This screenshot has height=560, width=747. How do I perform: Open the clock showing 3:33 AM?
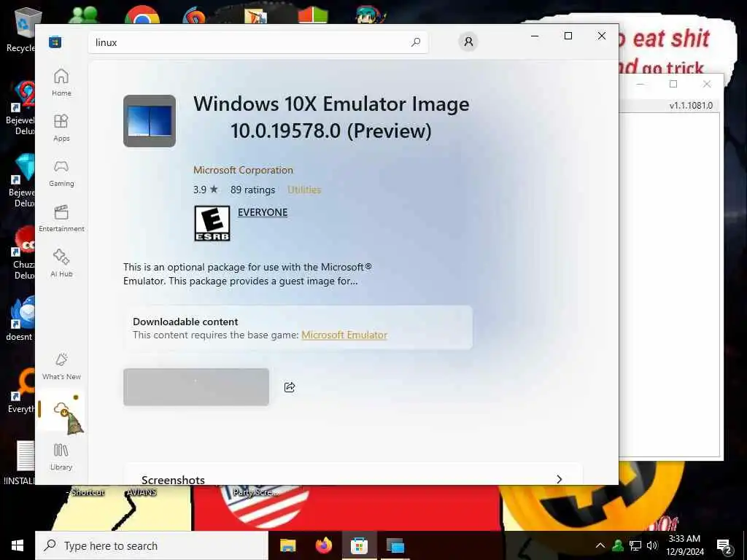click(x=684, y=545)
